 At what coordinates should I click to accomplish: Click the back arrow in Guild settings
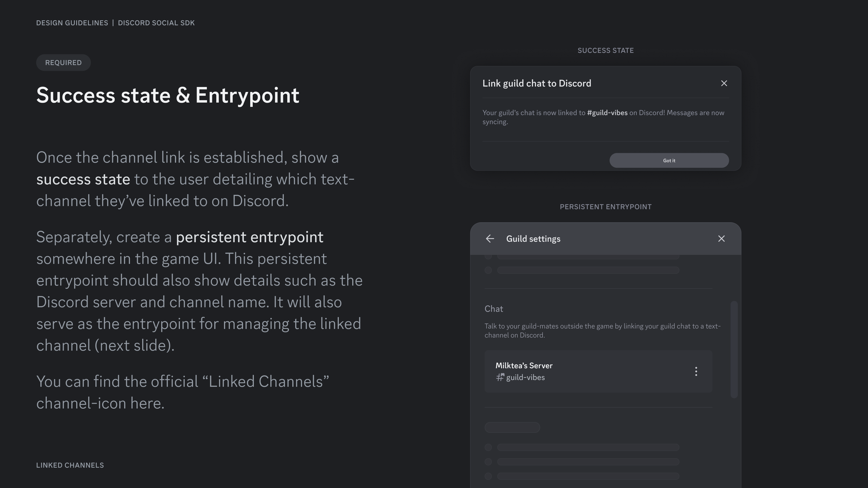490,239
